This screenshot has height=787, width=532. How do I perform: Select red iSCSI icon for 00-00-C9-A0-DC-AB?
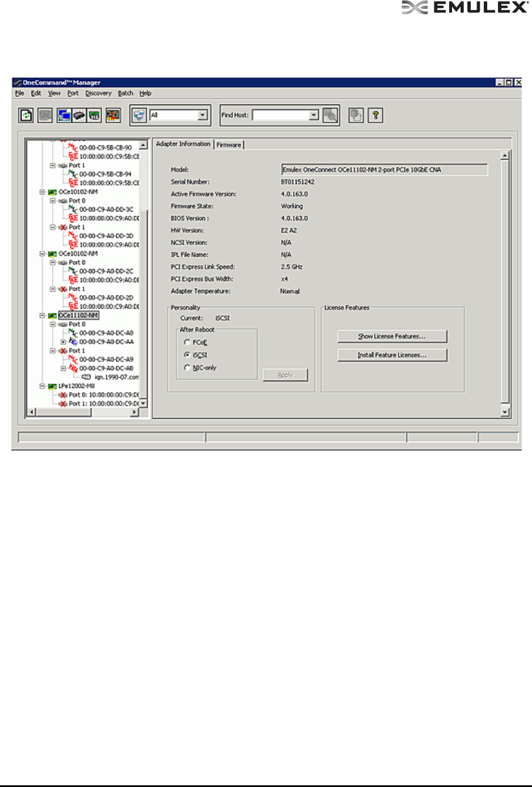tap(73, 368)
